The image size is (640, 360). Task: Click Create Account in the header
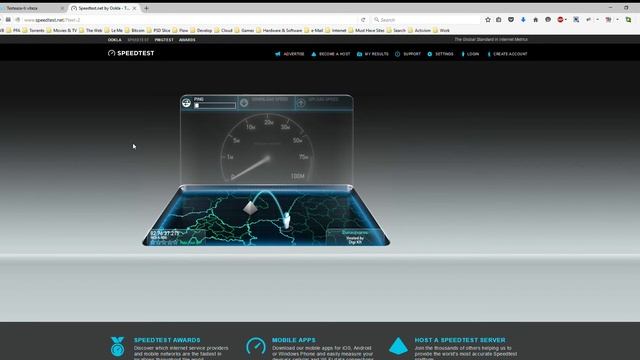(x=507, y=54)
